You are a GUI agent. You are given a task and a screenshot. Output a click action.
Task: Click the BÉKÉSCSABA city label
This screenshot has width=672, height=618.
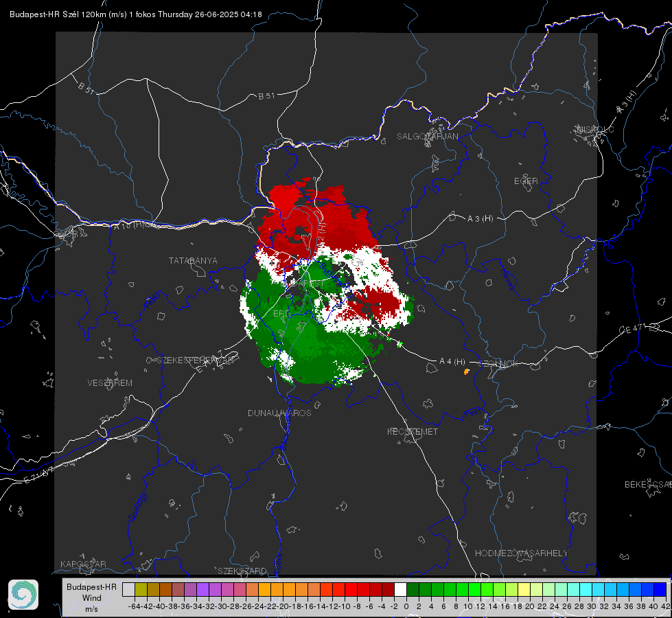(648, 485)
